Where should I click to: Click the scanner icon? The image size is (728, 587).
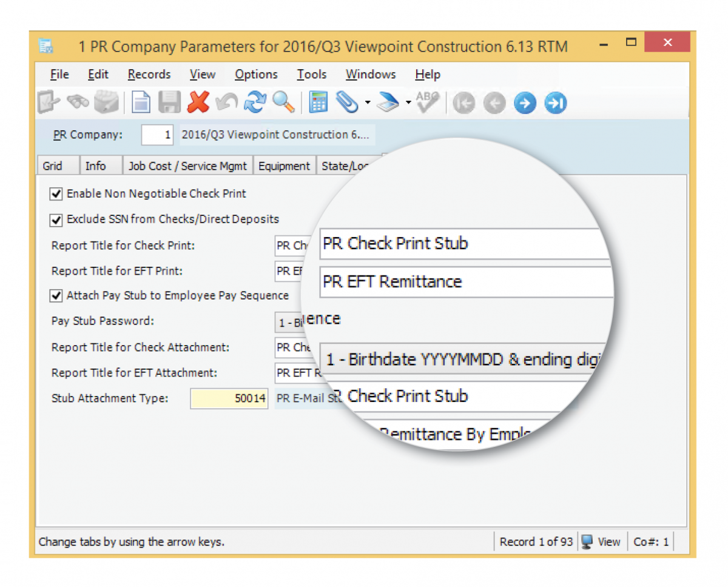point(388,103)
